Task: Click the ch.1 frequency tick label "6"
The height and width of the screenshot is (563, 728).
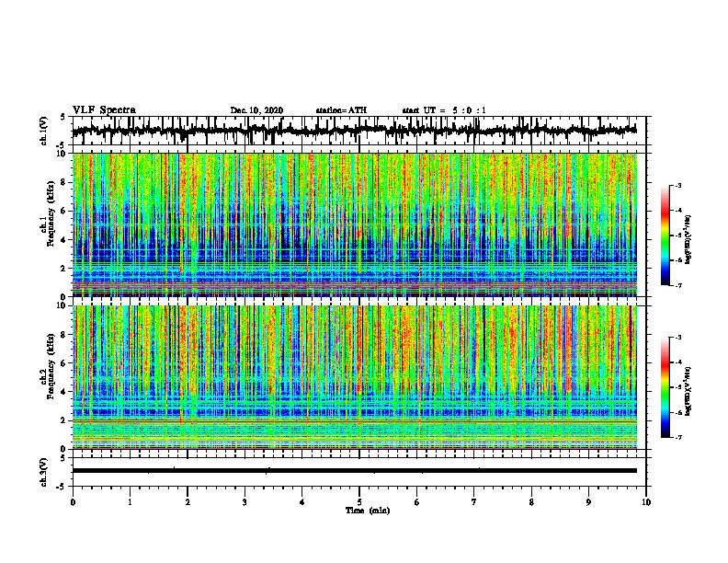Action: [64, 211]
